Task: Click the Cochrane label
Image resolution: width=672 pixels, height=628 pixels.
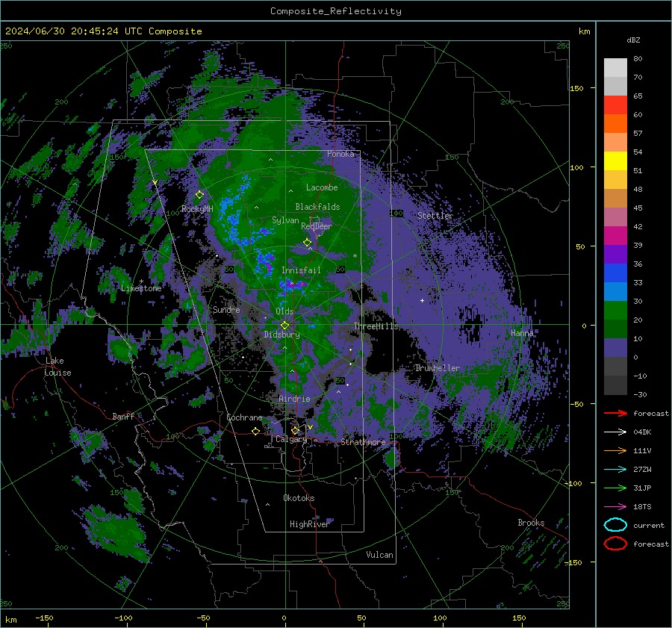Action: 244,417
